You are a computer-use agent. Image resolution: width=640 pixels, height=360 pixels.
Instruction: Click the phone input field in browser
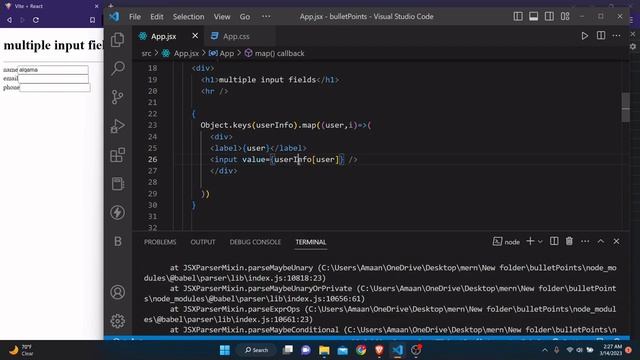click(55, 87)
